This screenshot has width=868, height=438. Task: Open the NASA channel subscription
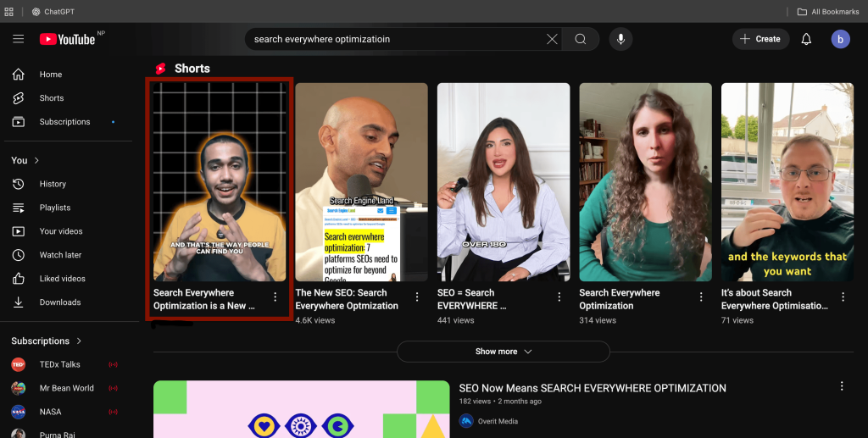(50, 412)
